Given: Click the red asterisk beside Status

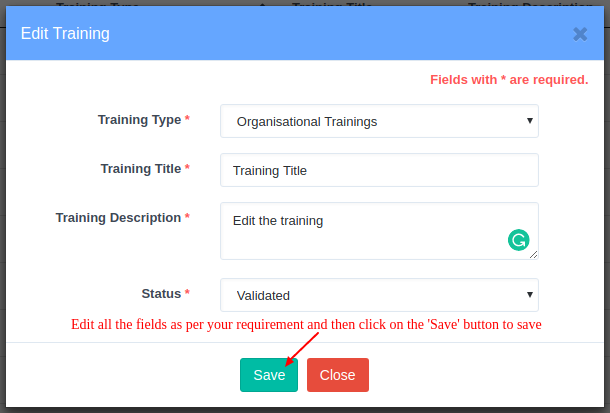Looking at the screenshot, I should 187,292.
